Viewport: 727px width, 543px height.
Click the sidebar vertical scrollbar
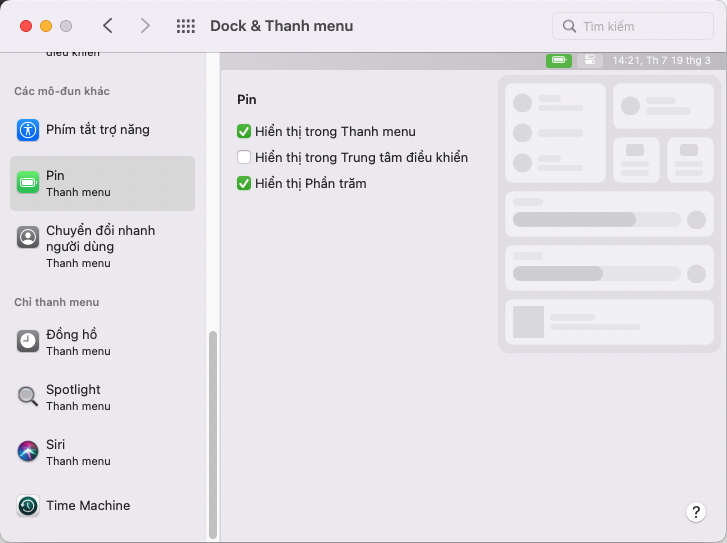(x=213, y=434)
